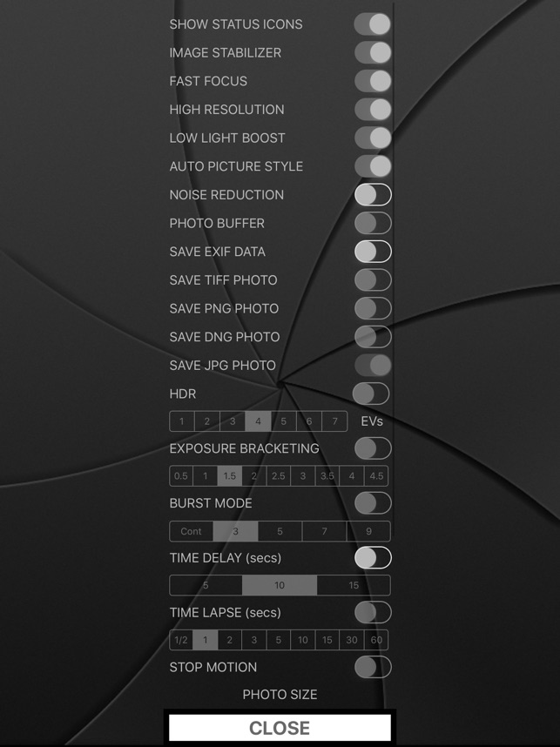Viewport: 560px width, 747px height.
Task: Toggle Save EXIF Data
Action: [373, 252]
